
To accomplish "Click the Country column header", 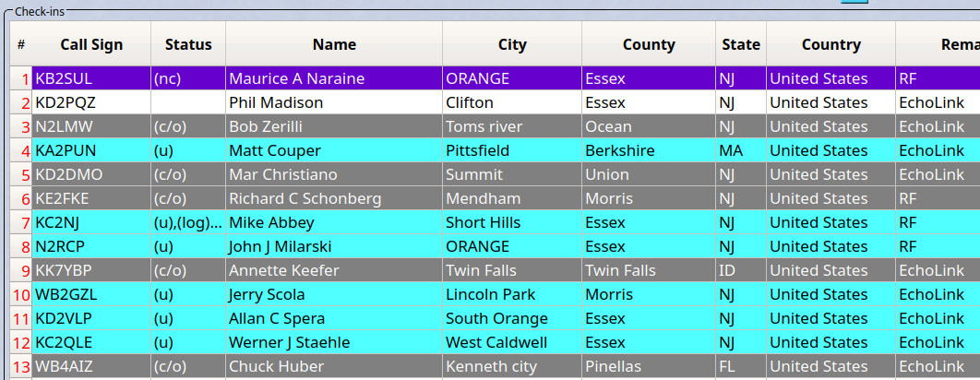I will (x=831, y=44).
